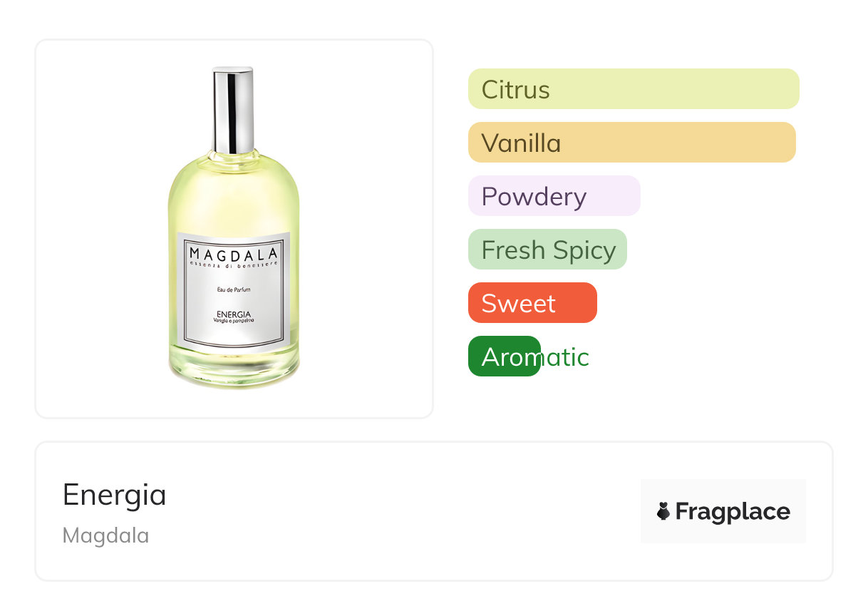The image size is (868, 616).
Task: Click the glass base of the perfume bottle
Action: [234, 371]
